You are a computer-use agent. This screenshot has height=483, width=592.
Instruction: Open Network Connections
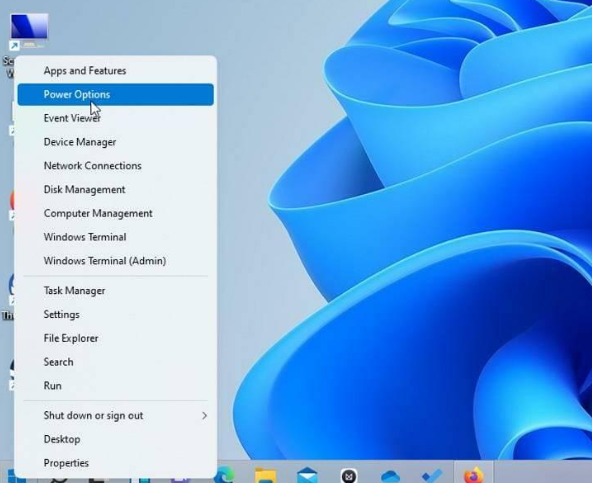116,166
